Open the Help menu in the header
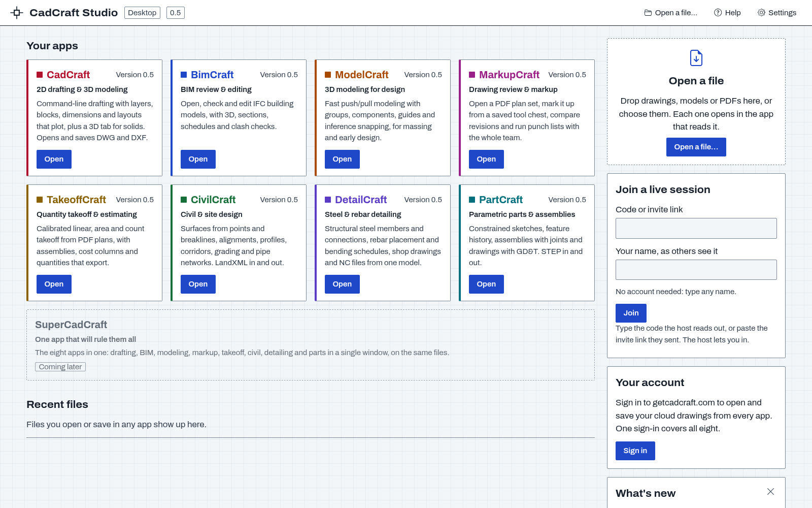Screen dimensions: 812x508 tap(727, 13)
